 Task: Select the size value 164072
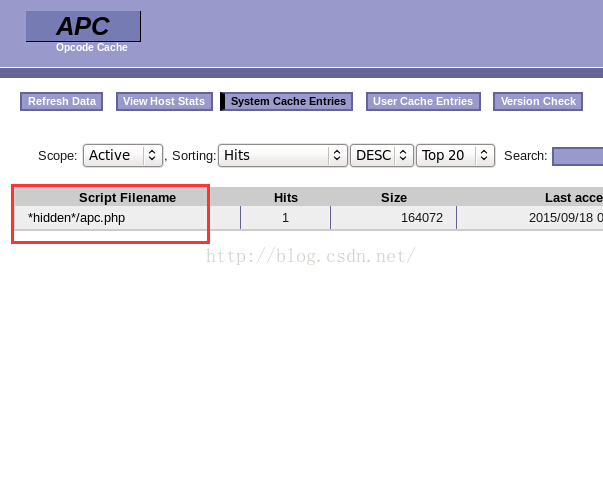click(x=421, y=218)
